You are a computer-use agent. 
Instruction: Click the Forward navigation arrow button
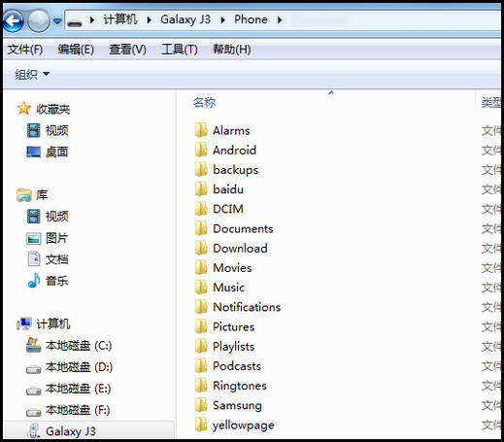39,21
